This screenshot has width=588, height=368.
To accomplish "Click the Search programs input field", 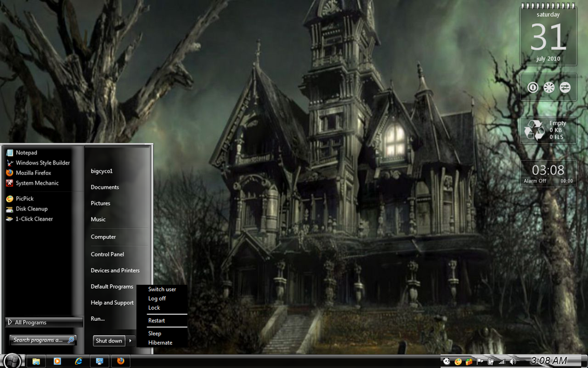I will tap(38, 340).
